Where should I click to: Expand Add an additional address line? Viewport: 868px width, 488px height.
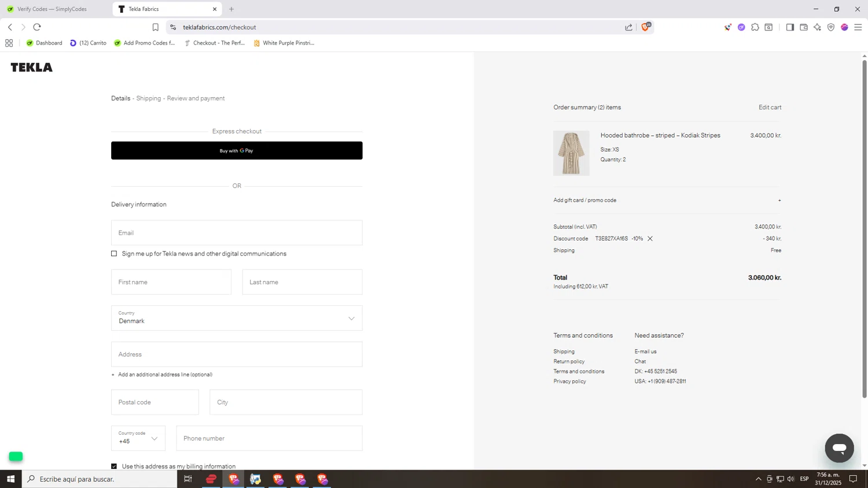click(x=162, y=375)
